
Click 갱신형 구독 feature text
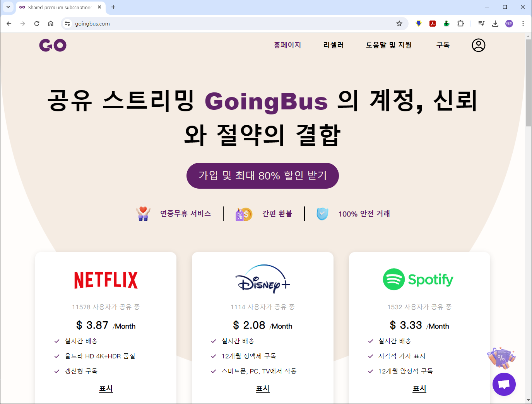81,371
